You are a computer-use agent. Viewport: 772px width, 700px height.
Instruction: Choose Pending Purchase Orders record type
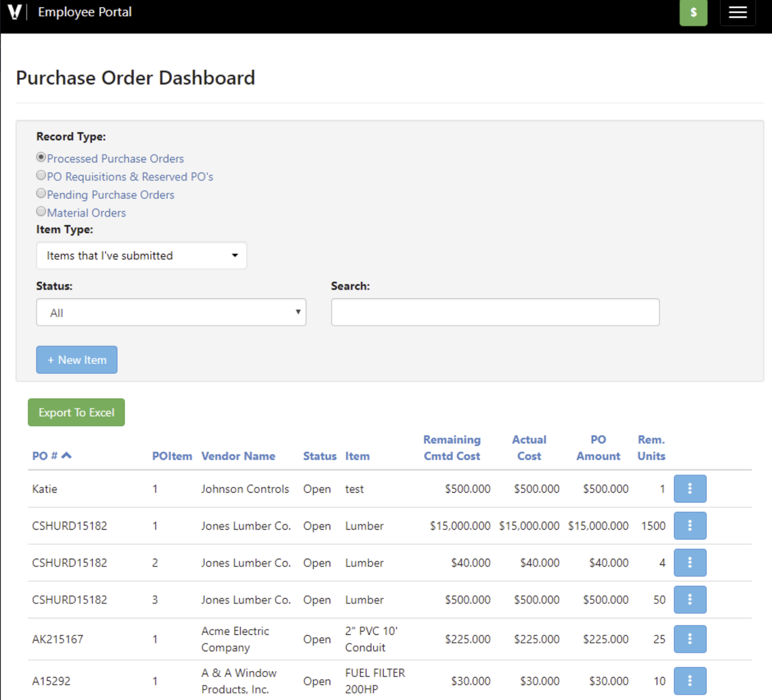click(x=41, y=193)
